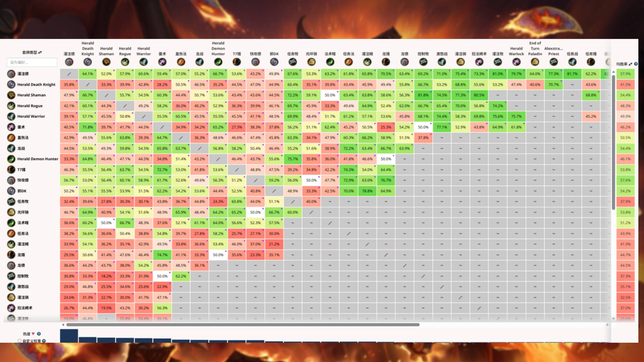Viewport: 644px width, 362px height.
Task: Click the 66.7% cell in Herald Shaman row
Action: [x=87, y=95]
